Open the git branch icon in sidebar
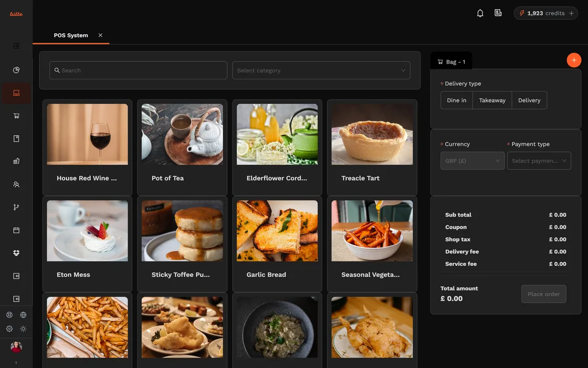This screenshot has width=588, height=368. [16, 207]
